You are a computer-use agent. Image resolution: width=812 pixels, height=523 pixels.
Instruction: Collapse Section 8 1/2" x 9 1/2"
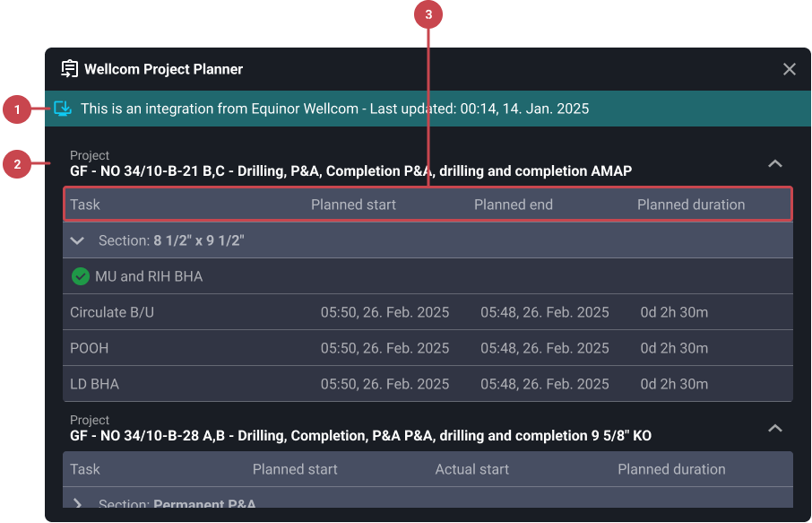(x=77, y=240)
